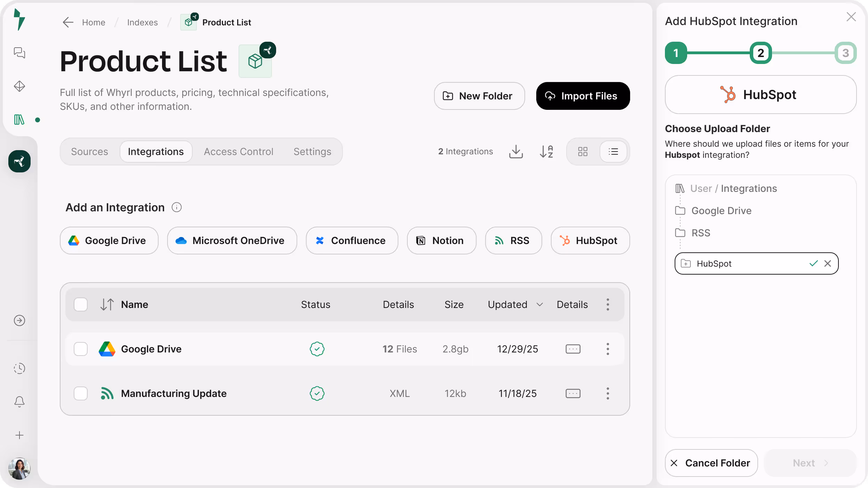This screenshot has width=868, height=488.
Task: Click Cancel Folder in the HubSpot panel
Action: pyautogui.click(x=710, y=463)
